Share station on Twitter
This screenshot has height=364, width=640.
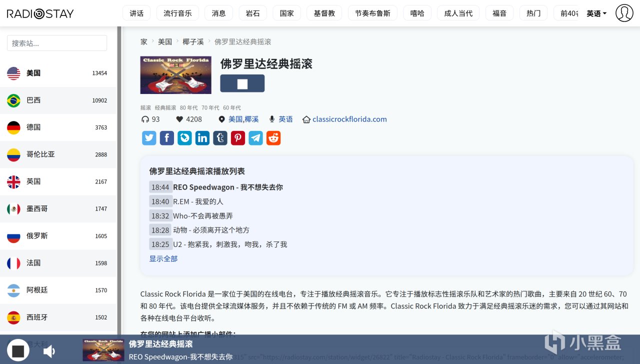pyautogui.click(x=149, y=138)
